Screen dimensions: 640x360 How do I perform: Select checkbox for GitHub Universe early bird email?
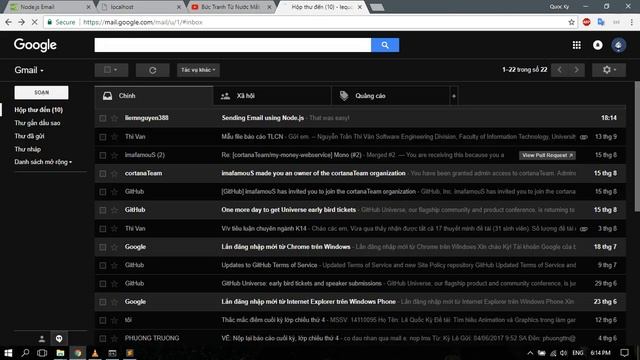102,284
